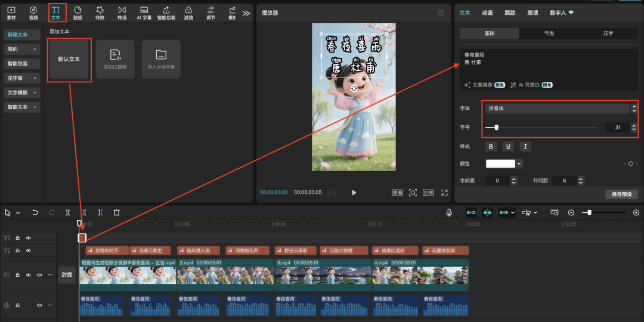Click the microphone record voiceover icon
The image size is (644, 322).
tap(449, 212)
